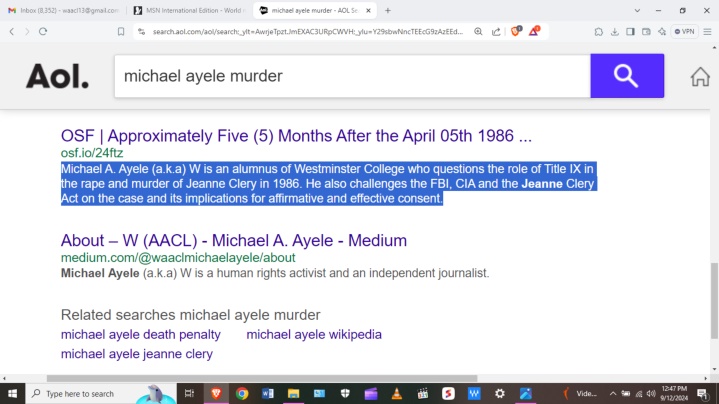Click the human rights activist snippet text
The image size is (719, 404).
click(275, 273)
